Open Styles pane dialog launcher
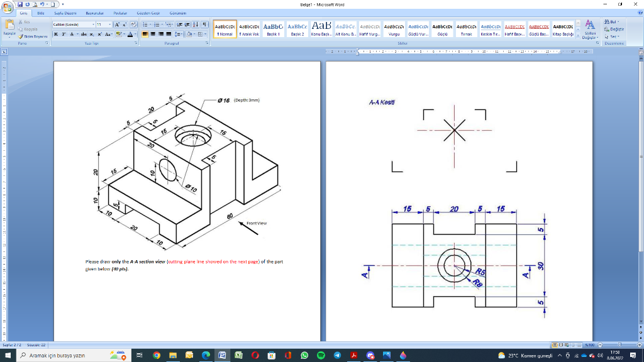This screenshot has height=362, width=644. coord(597,43)
